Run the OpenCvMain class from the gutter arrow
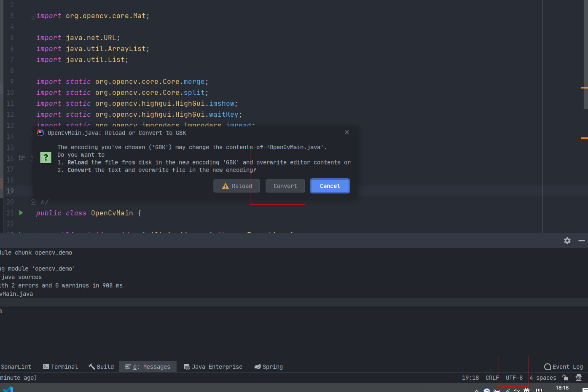 point(21,213)
